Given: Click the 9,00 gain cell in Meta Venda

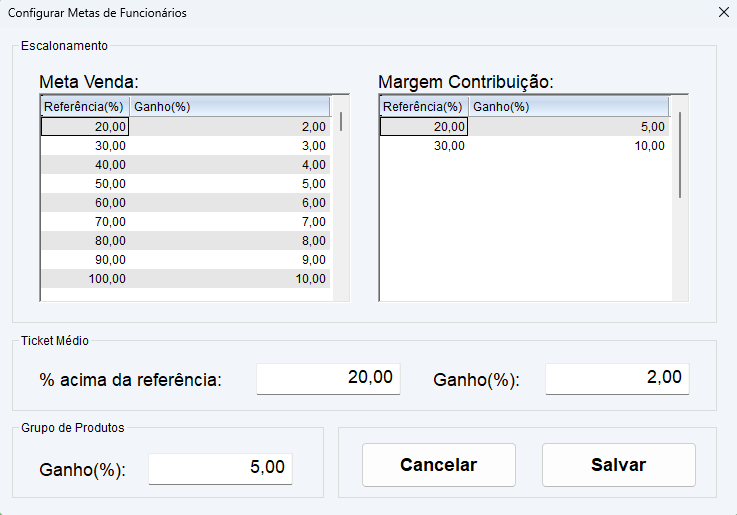Looking at the screenshot, I should tap(230, 259).
